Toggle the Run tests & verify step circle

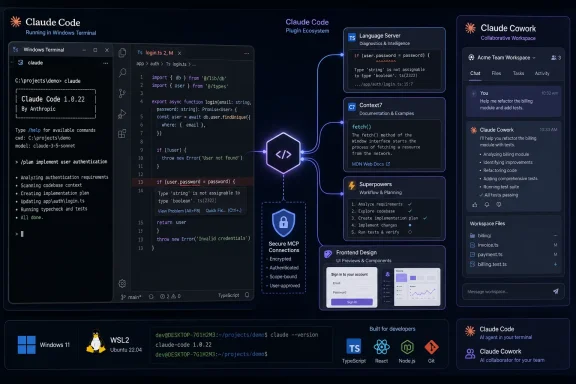(410, 232)
